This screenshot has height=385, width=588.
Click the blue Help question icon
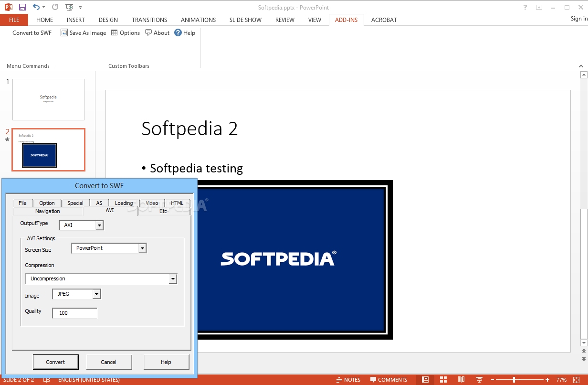pyautogui.click(x=178, y=32)
